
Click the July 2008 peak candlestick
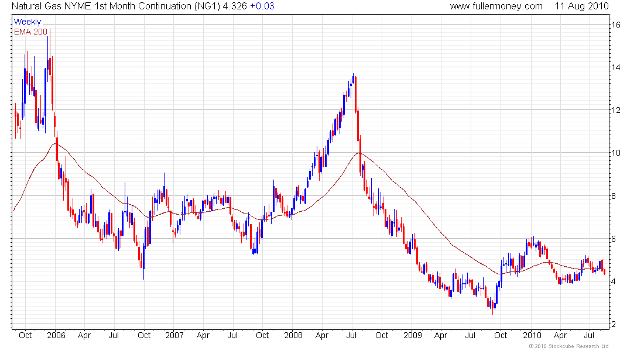(x=353, y=79)
